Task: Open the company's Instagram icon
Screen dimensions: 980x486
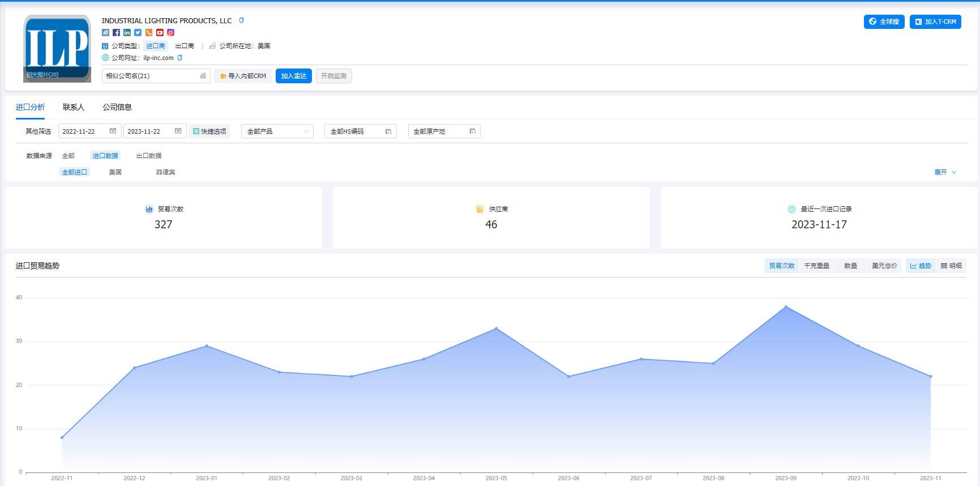Action: 170,33
